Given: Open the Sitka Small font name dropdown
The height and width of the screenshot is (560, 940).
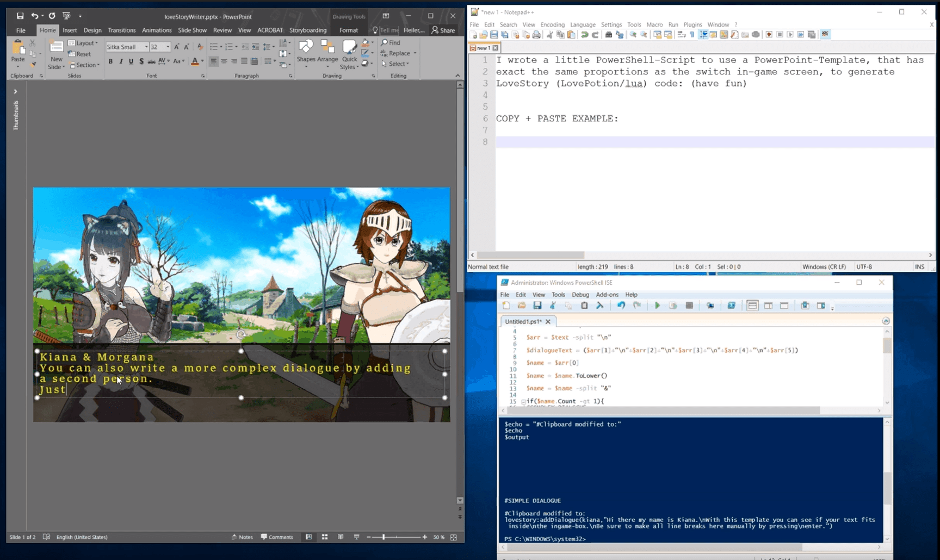Looking at the screenshot, I should [x=146, y=47].
